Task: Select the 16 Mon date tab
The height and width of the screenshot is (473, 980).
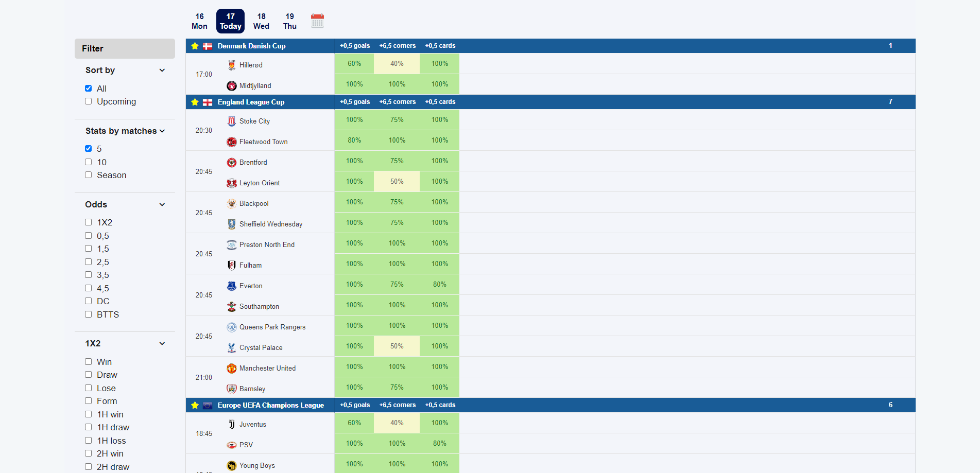Action: pyautogui.click(x=199, y=21)
